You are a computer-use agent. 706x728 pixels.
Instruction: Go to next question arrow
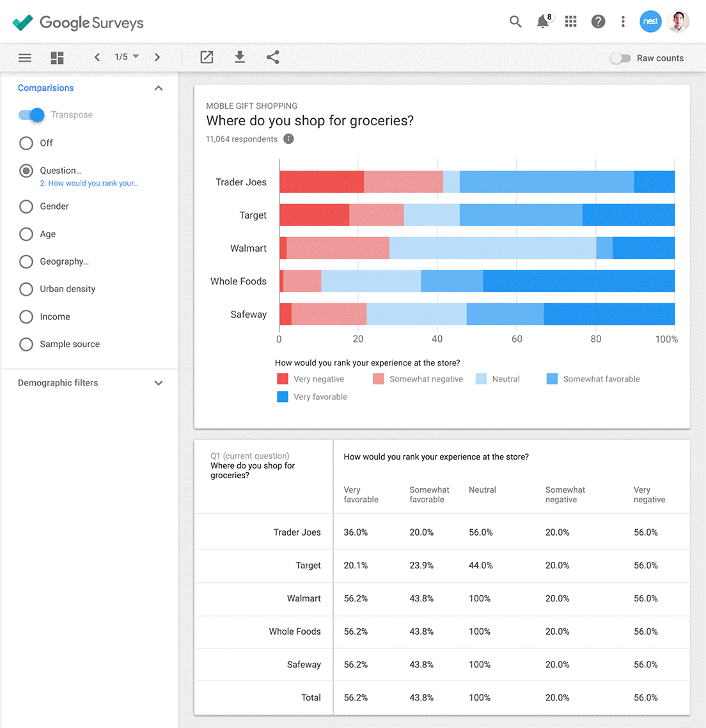tap(157, 57)
